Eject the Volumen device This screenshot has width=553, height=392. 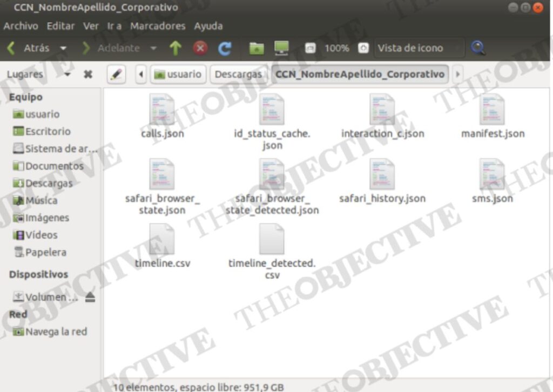[x=90, y=297]
